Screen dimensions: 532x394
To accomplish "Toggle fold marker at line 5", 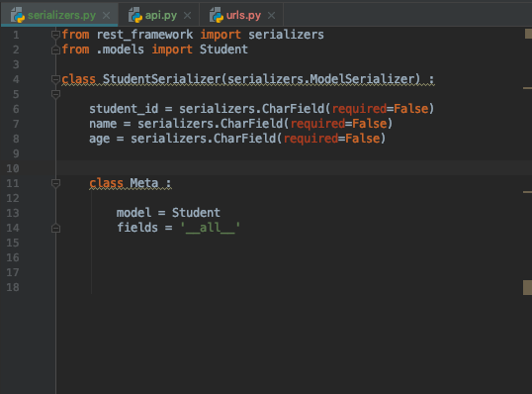I will coord(55,94).
